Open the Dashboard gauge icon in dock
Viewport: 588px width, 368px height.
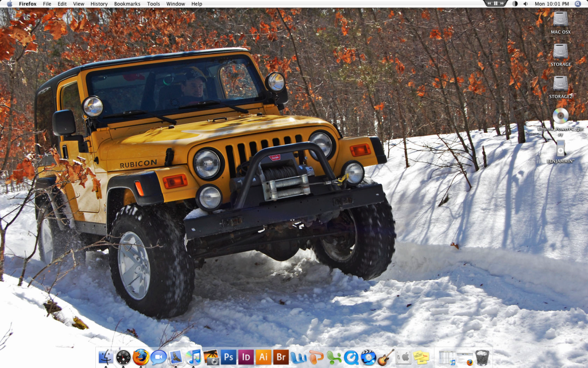[123, 358]
